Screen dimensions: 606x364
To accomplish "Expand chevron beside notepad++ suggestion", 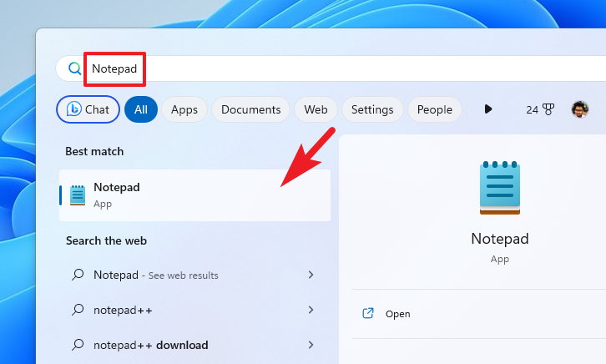I will 311,310.
